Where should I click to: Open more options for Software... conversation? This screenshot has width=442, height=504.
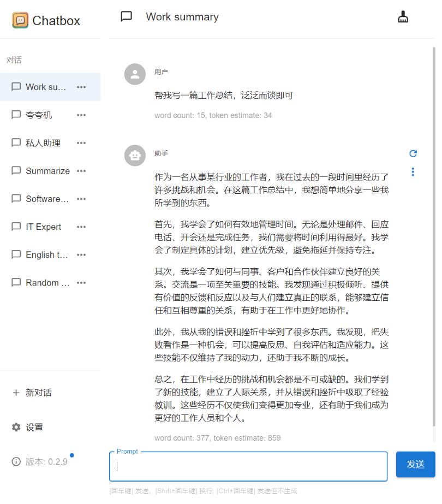(81, 199)
